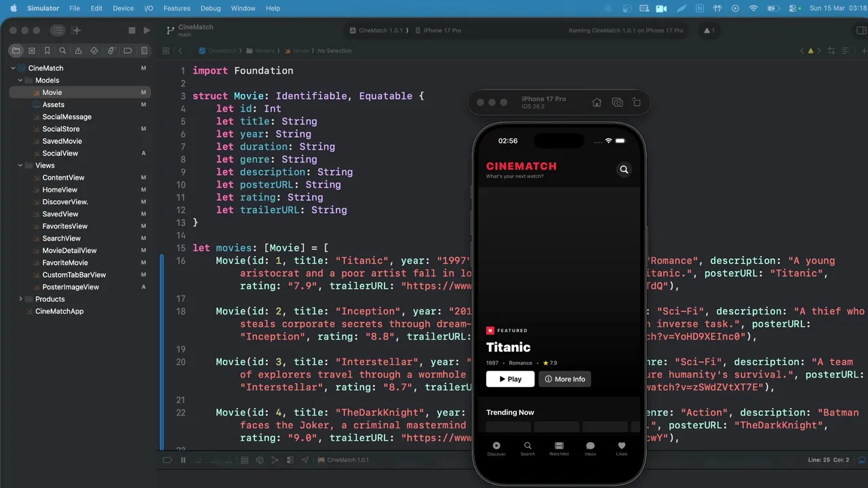Screen dimensions: 868x488
Task: Open the Source Control navigator
Action: pyautogui.click(x=32, y=51)
